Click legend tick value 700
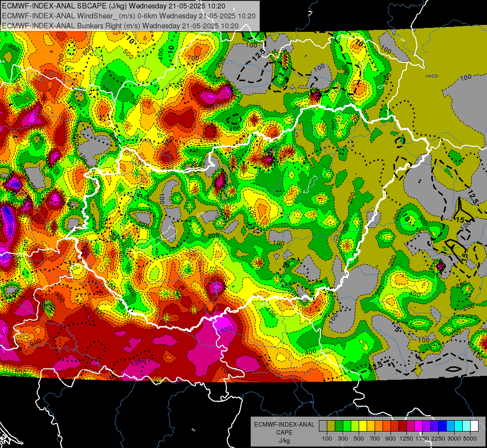Viewport: 487px width, 448px height. pos(375,439)
